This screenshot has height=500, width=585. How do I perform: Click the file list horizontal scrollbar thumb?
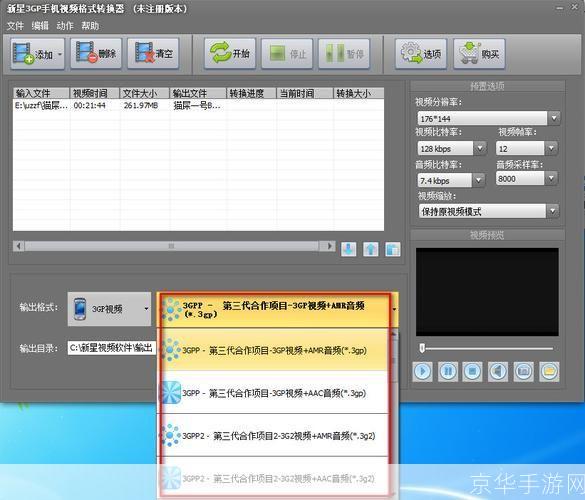tap(171, 246)
